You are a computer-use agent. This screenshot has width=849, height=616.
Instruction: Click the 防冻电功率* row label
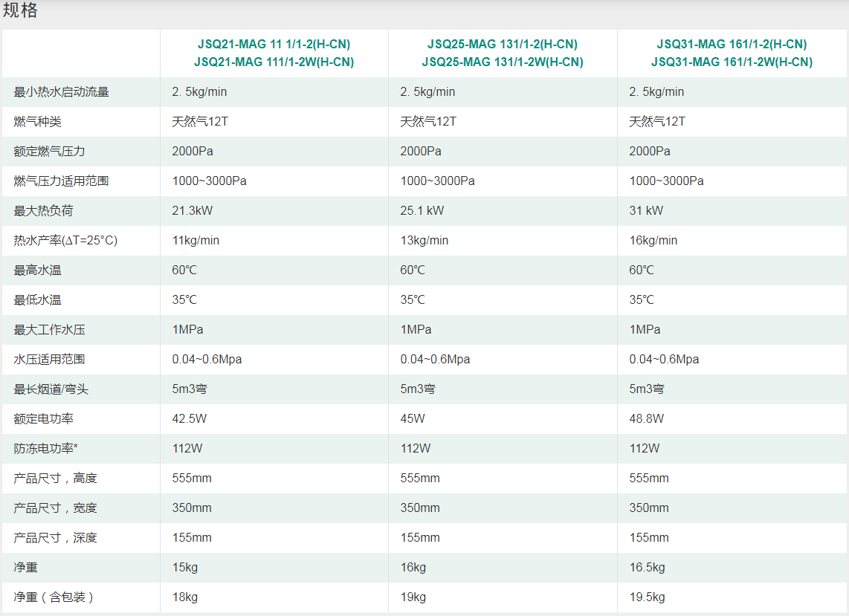click(x=46, y=449)
